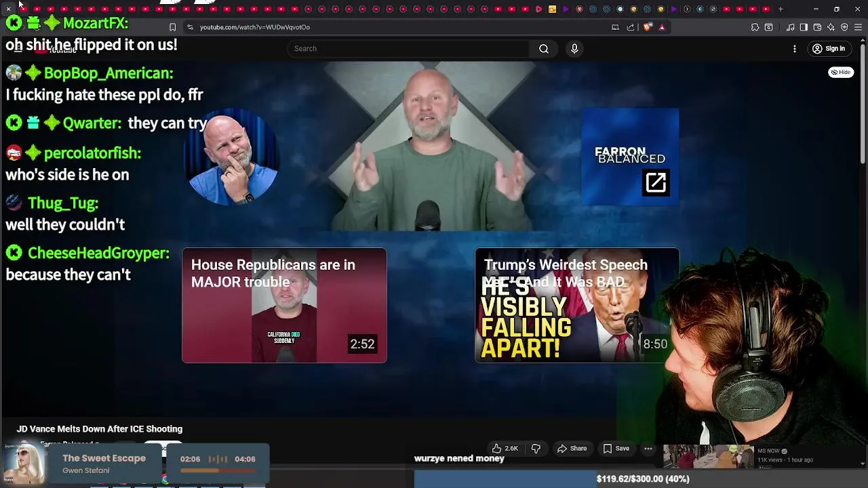
Task: Click the 'wurzye nened money' text
Action: (459, 458)
